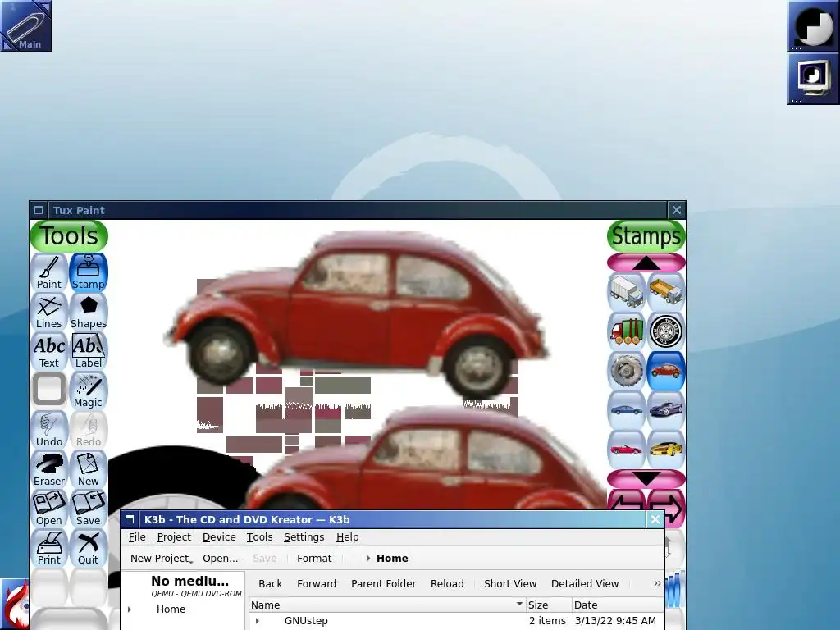Click the greyed Redo tool

(x=89, y=430)
